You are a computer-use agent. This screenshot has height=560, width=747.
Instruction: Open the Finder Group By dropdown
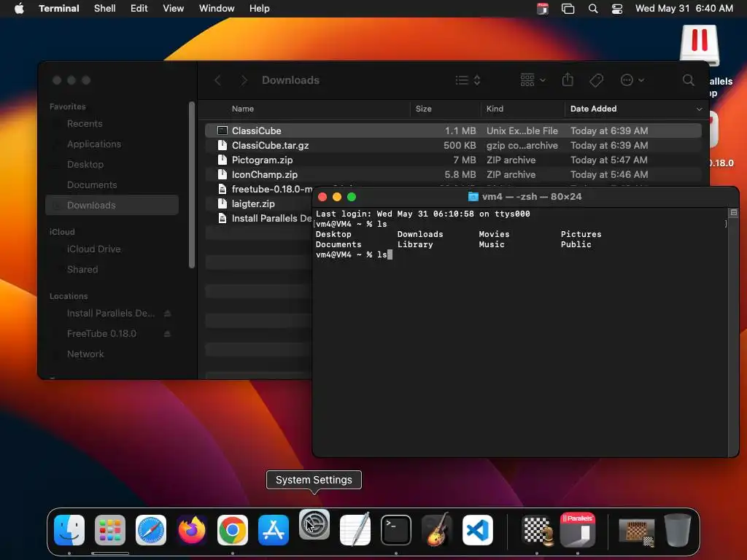pos(533,80)
